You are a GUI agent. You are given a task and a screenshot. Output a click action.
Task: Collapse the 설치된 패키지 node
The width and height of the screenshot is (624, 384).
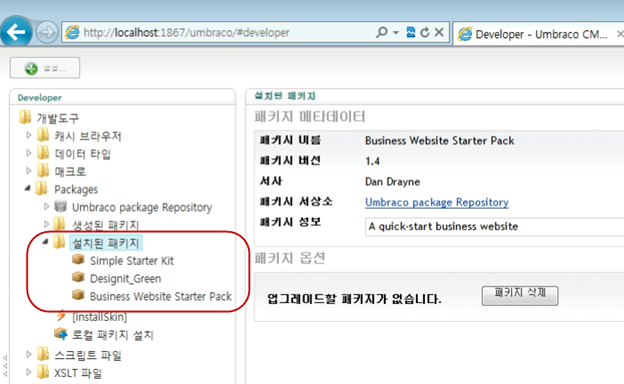point(45,241)
